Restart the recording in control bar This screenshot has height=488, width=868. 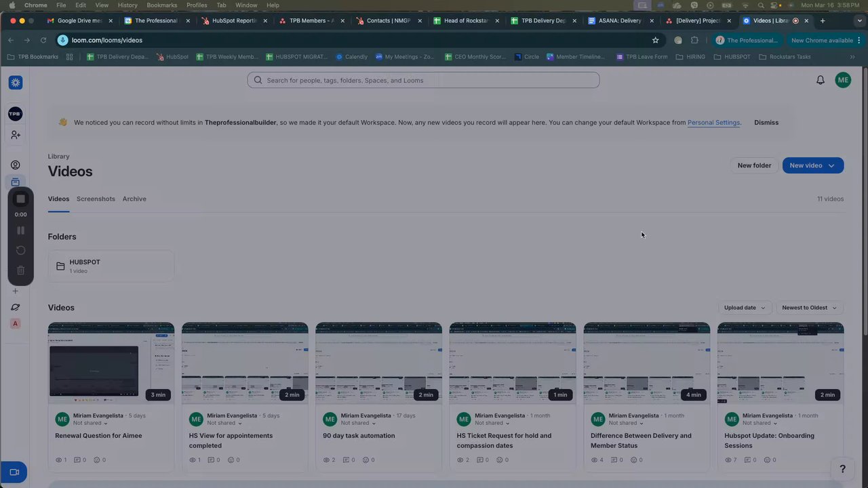click(20, 250)
